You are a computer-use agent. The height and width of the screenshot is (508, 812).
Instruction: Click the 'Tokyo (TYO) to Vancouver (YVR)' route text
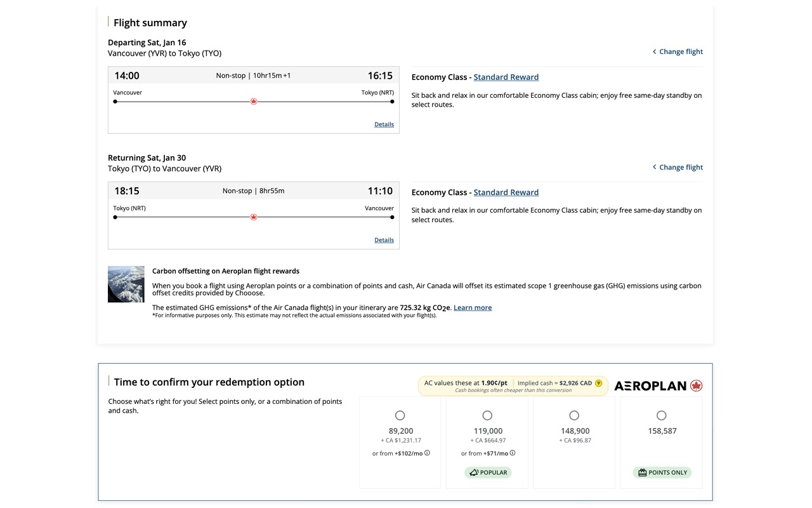pos(165,169)
